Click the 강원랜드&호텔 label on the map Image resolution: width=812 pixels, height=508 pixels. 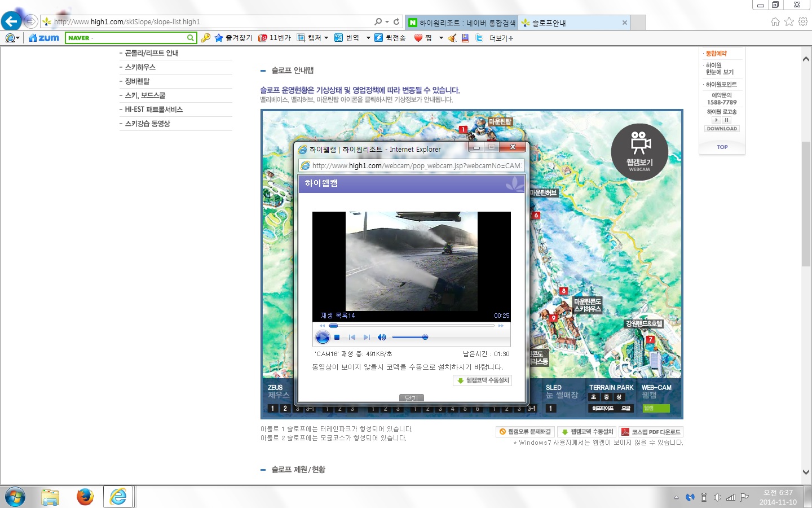pos(644,323)
